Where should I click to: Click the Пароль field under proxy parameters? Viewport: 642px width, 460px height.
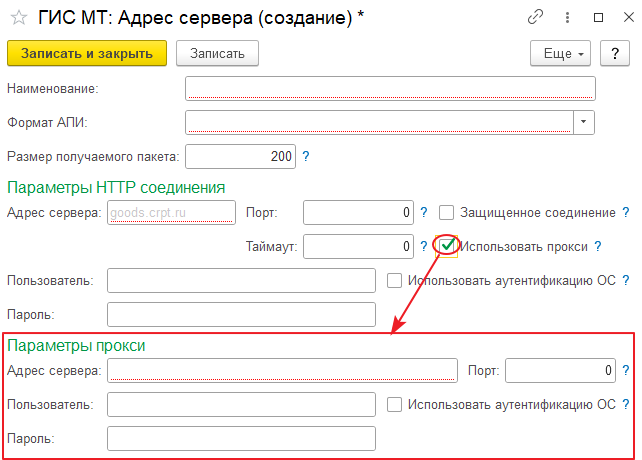click(241, 438)
